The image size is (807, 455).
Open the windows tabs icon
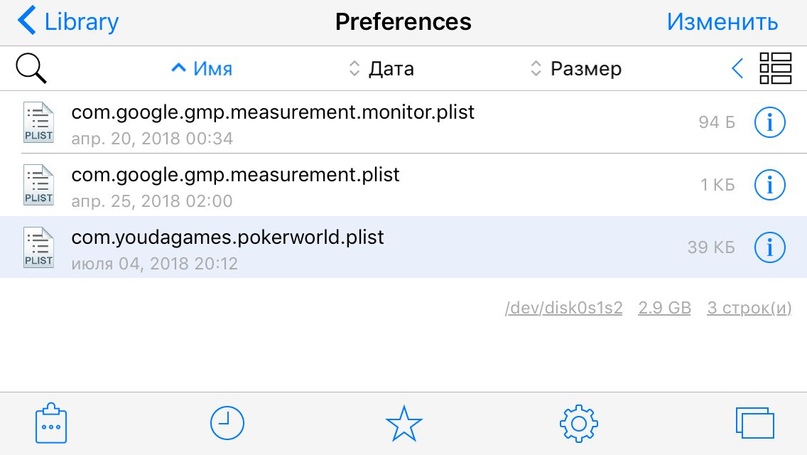[755, 423]
